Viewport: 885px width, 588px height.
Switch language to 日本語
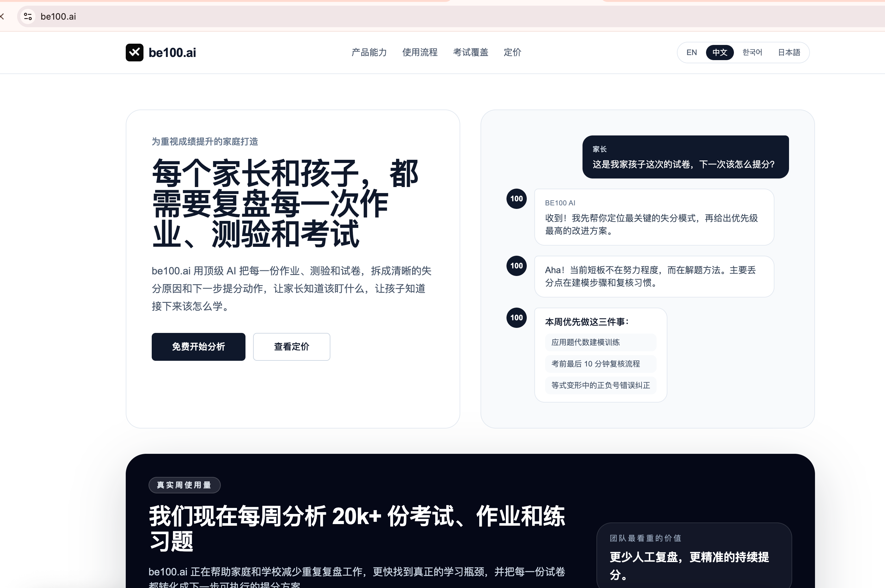click(788, 53)
